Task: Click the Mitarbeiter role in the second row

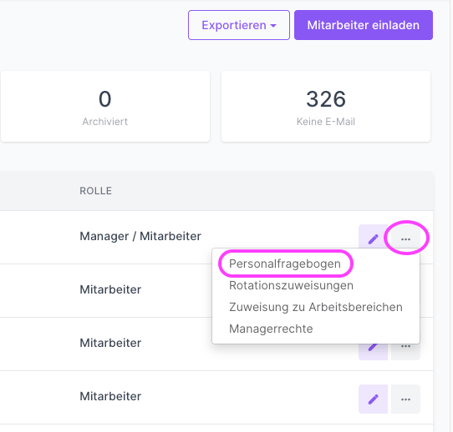Action: point(110,289)
